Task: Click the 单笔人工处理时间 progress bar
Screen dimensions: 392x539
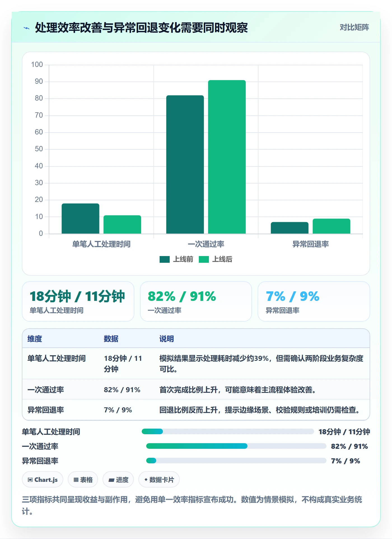Action: point(228,431)
